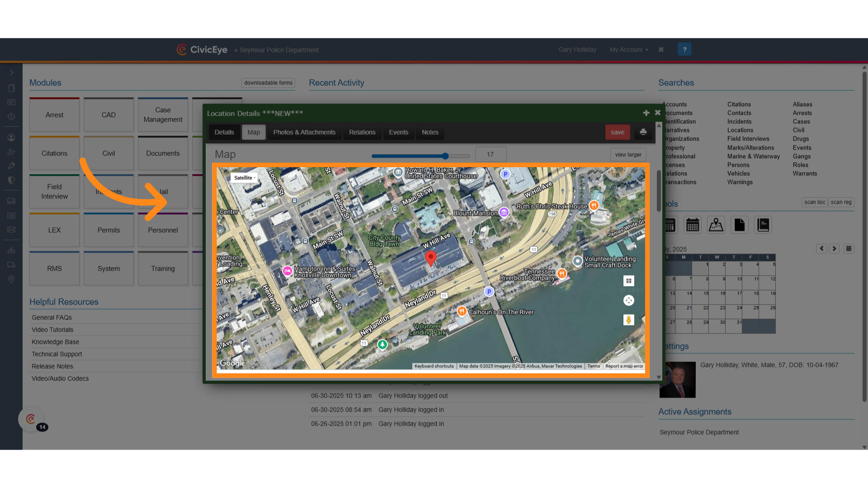Click the scan lisc button

(x=815, y=202)
